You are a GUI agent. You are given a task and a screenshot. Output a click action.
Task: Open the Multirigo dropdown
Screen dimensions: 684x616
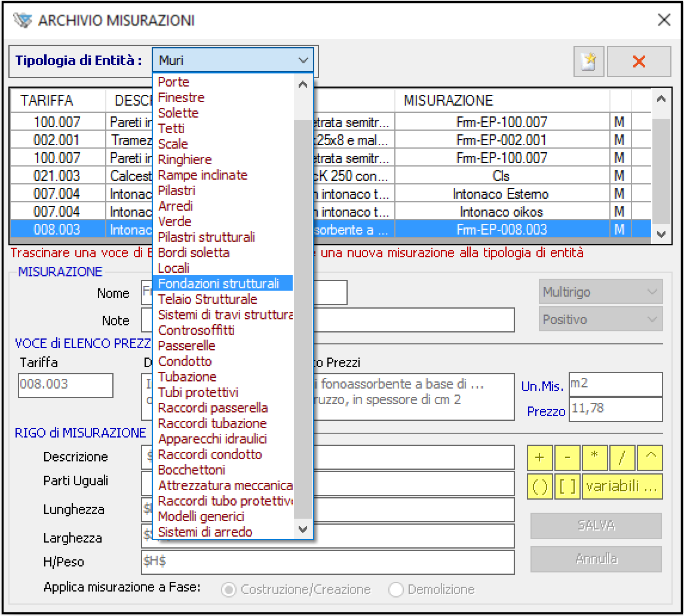click(x=600, y=292)
